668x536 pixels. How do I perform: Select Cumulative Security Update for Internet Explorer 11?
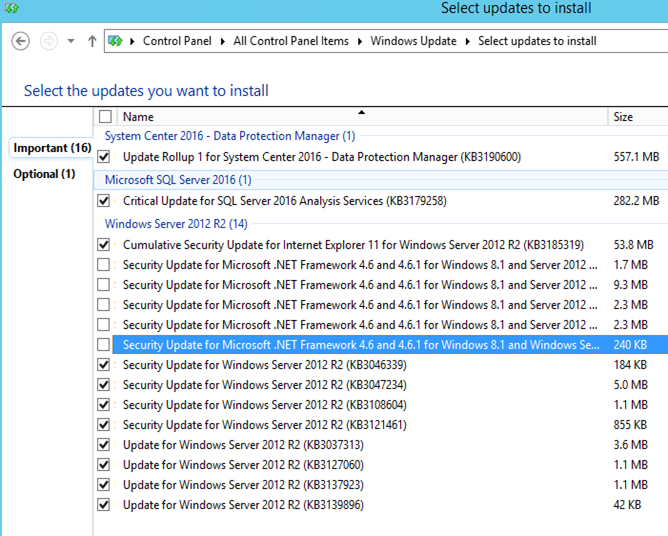(353, 245)
